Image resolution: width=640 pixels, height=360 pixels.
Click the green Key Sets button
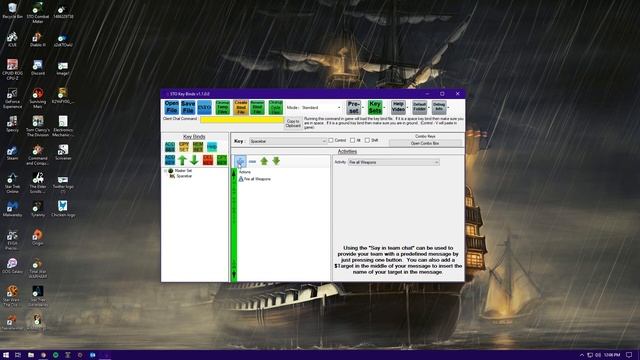tap(375, 107)
